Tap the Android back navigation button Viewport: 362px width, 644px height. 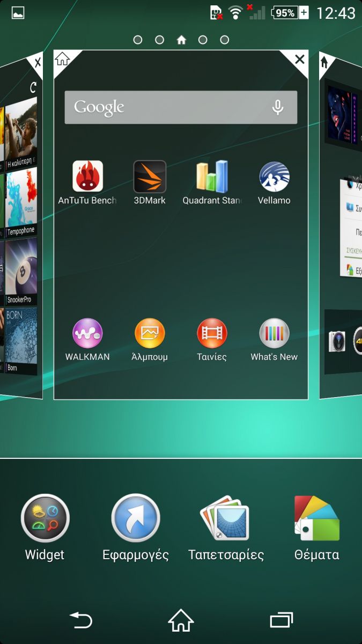81,621
